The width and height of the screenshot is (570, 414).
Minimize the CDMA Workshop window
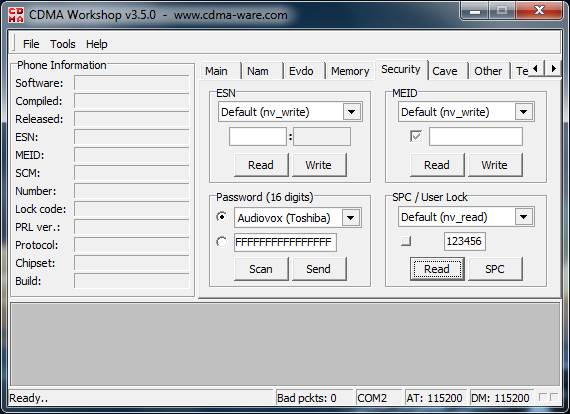point(474,11)
